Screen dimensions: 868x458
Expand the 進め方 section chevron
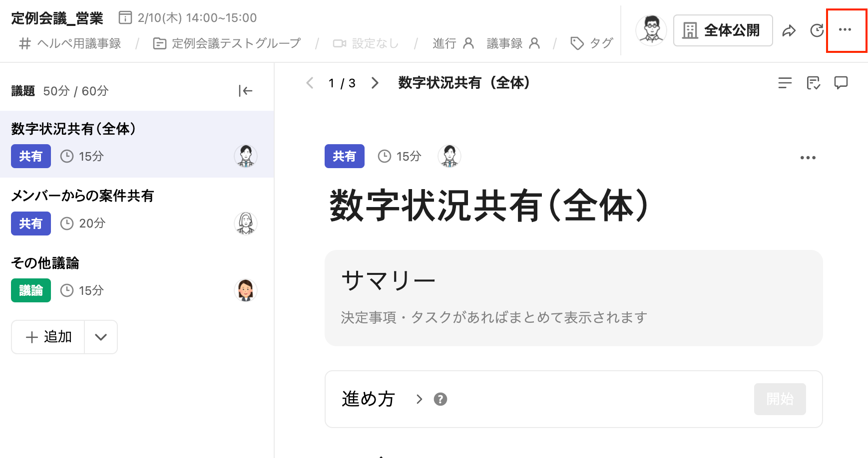(419, 399)
